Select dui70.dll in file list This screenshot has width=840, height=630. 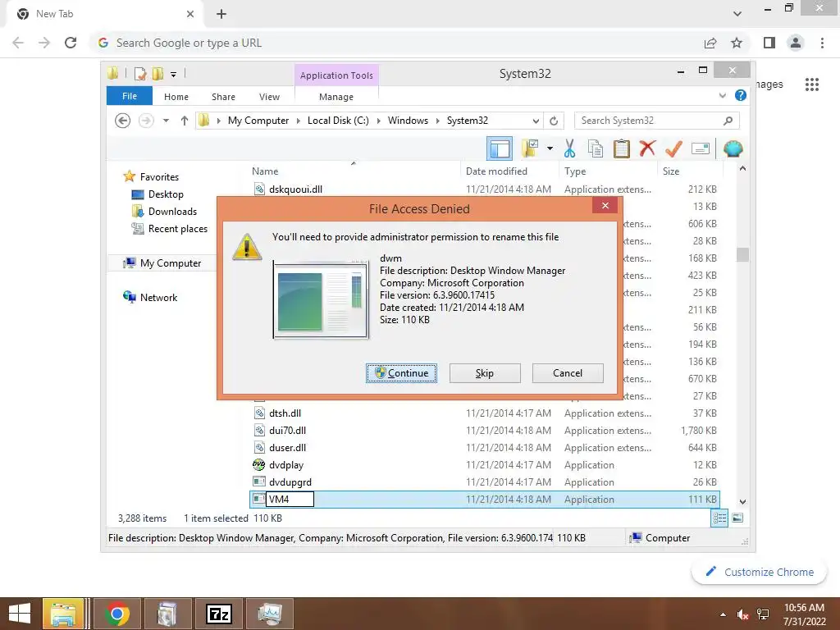[x=287, y=430]
